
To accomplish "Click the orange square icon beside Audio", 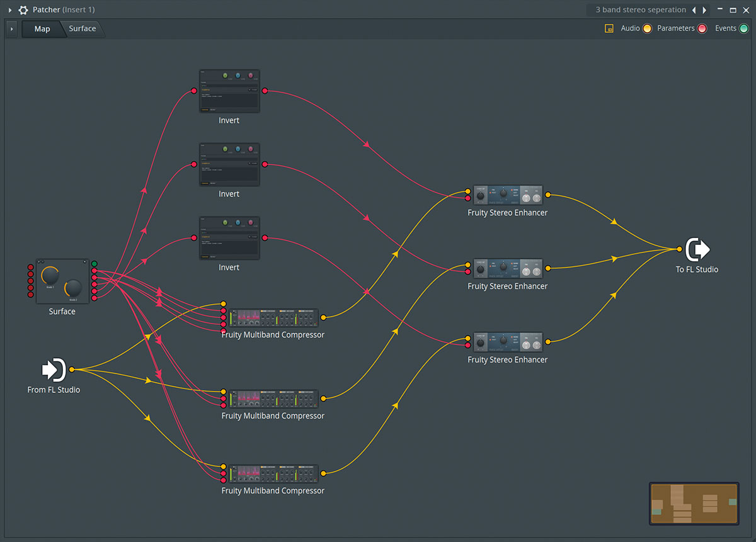I will [609, 28].
